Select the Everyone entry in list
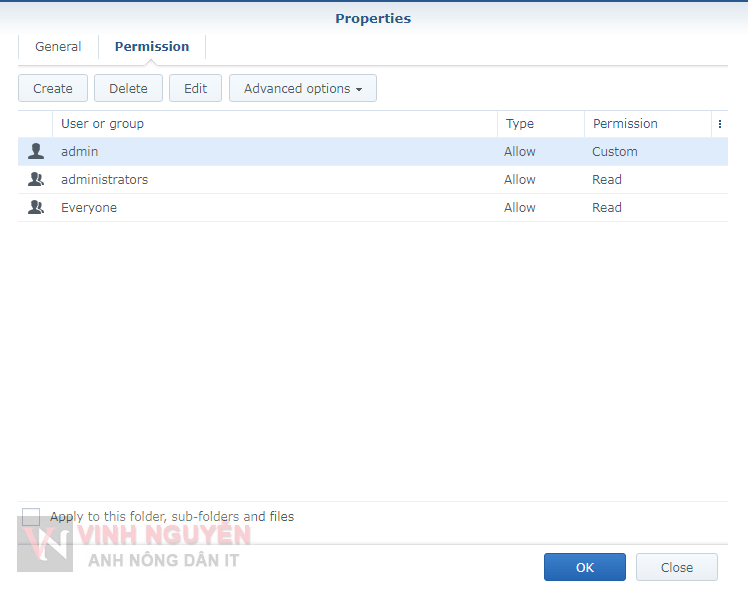Viewport: 748px width, 589px height. click(89, 208)
